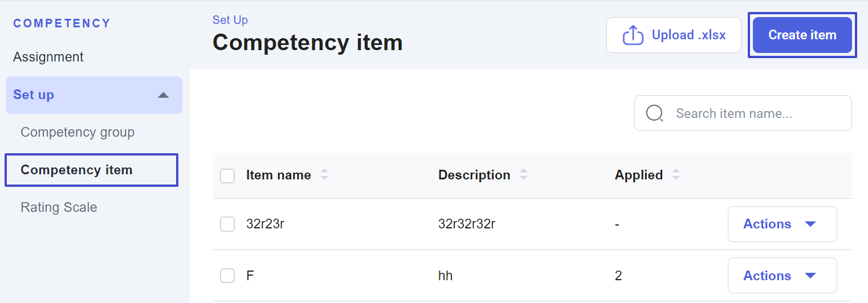Check the box for item 32r23r
This screenshot has width=868, height=303.
point(227,224)
